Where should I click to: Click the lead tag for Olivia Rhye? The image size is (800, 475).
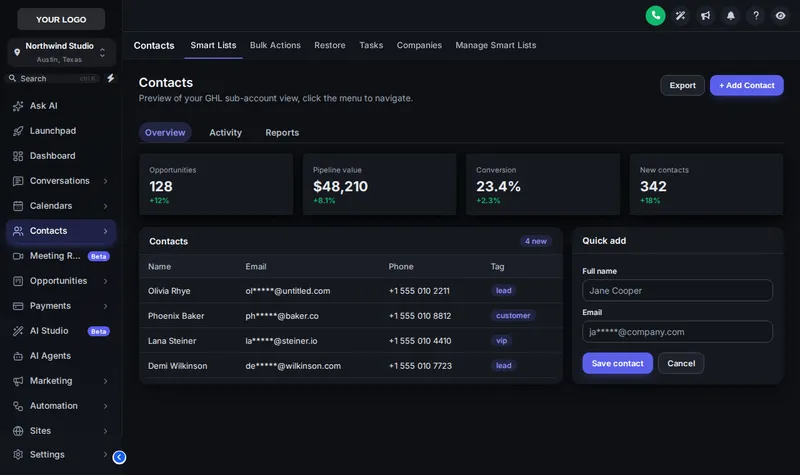(x=503, y=291)
